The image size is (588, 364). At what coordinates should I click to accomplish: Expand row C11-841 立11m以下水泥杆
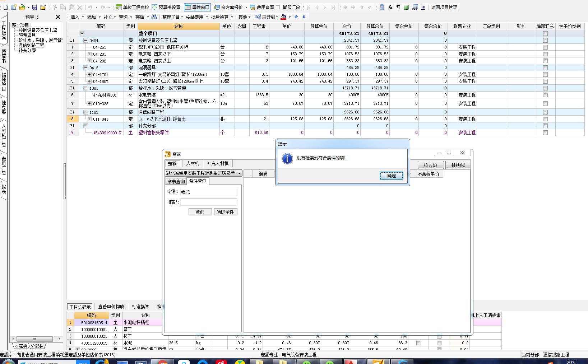coord(89,119)
